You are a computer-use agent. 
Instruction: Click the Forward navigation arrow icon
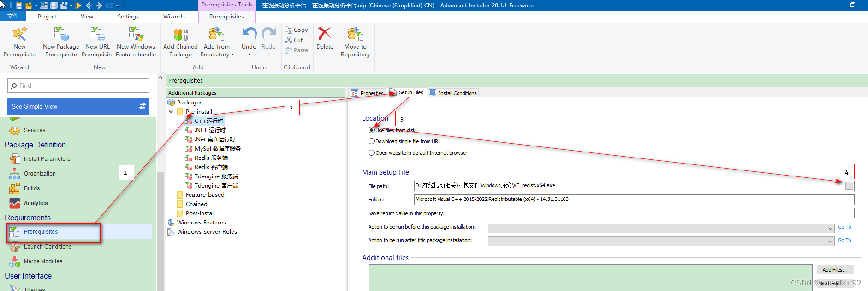click(x=99, y=6)
